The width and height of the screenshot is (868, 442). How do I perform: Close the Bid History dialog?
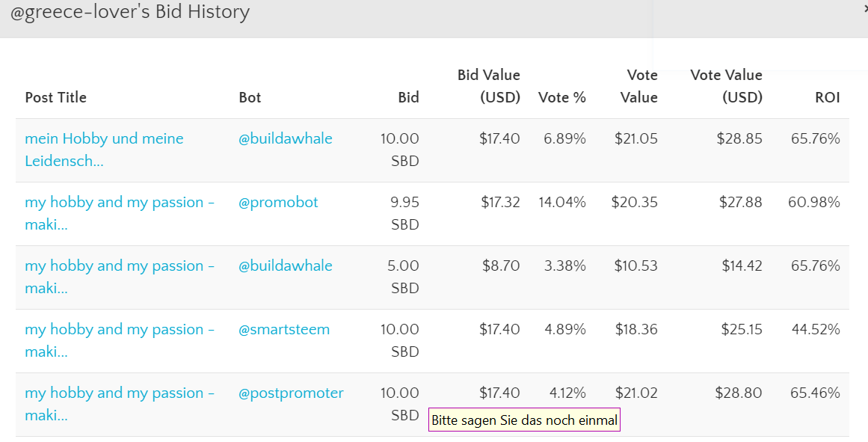tap(865, 9)
